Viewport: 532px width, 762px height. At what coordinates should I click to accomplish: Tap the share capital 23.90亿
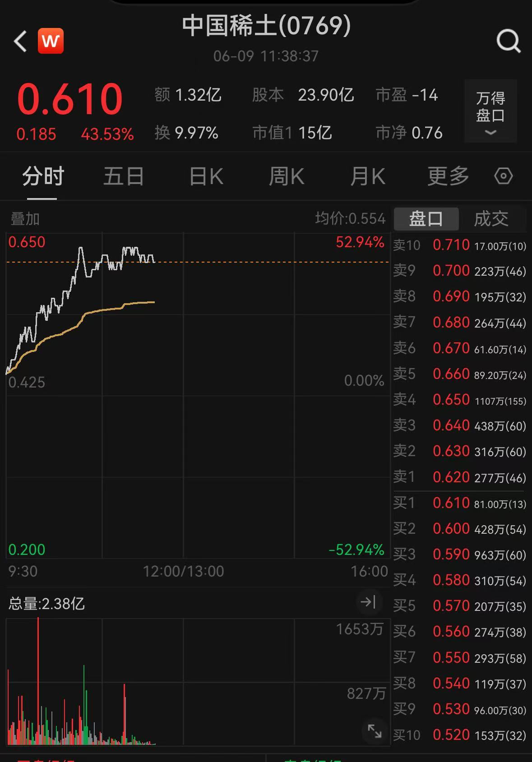tap(326, 95)
